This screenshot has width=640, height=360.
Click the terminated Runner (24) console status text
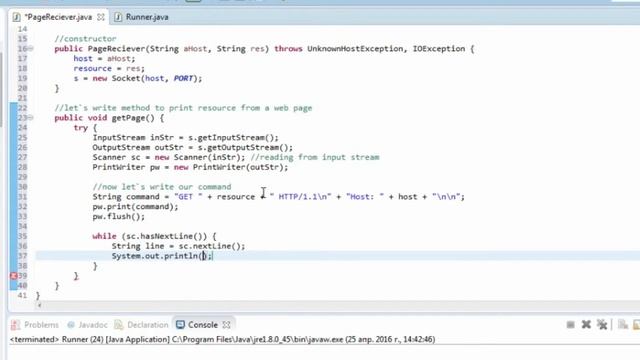point(222,339)
